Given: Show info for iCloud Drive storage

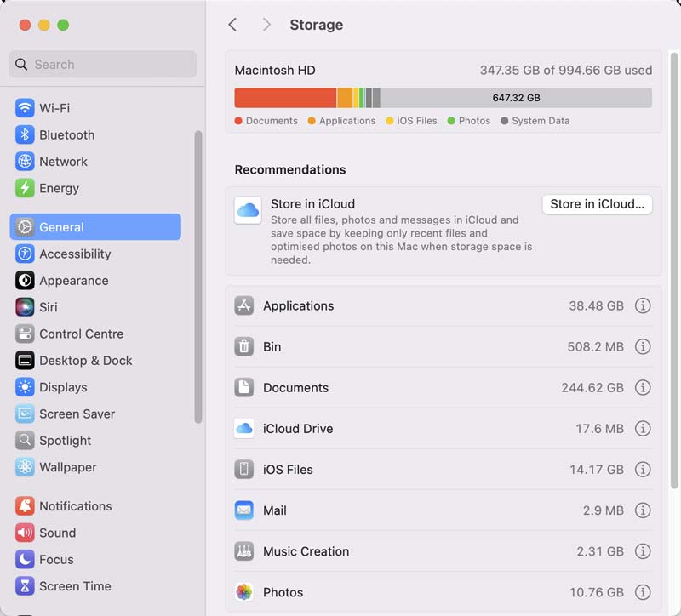Looking at the screenshot, I should (643, 429).
